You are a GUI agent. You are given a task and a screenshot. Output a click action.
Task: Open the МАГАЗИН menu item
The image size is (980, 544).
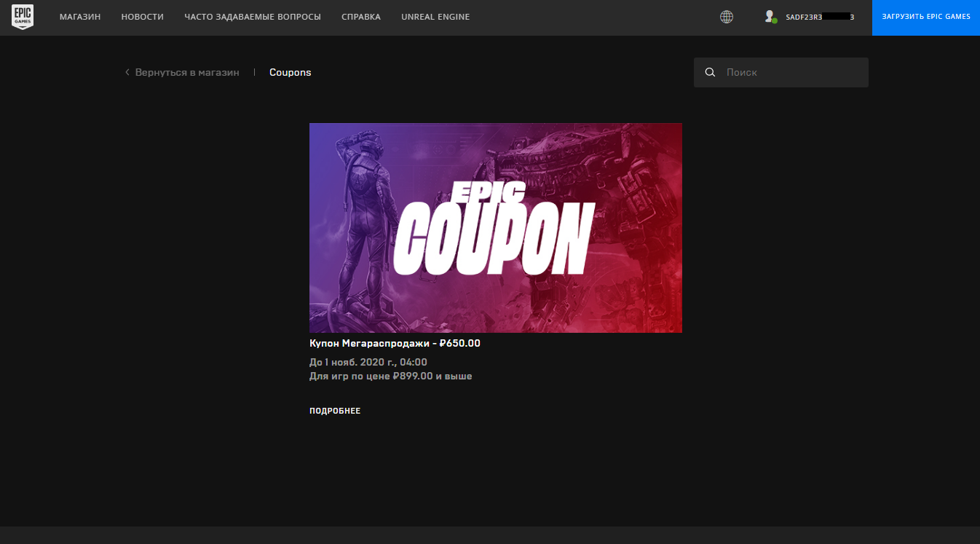80,17
